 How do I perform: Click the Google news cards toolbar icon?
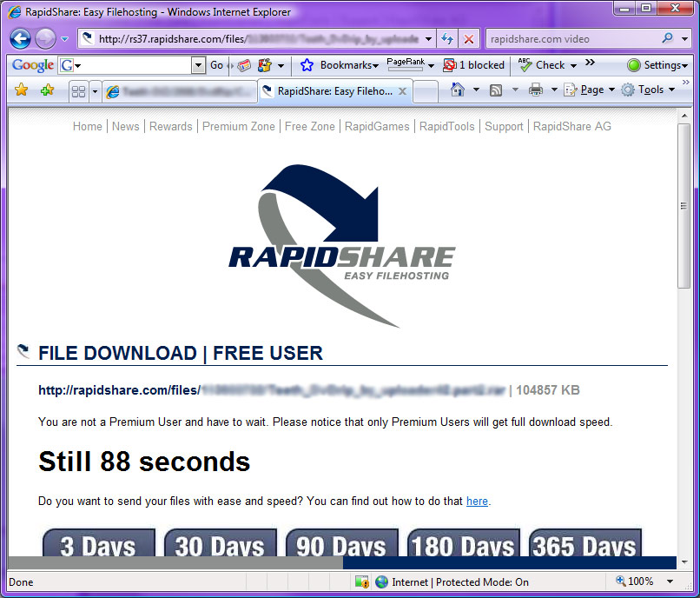[x=244, y=66]
